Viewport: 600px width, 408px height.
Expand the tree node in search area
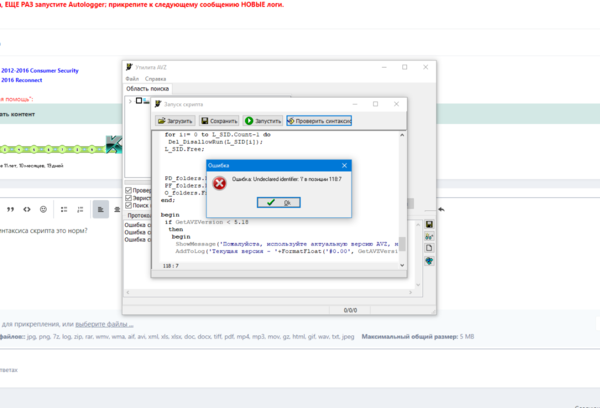(130, 101)
